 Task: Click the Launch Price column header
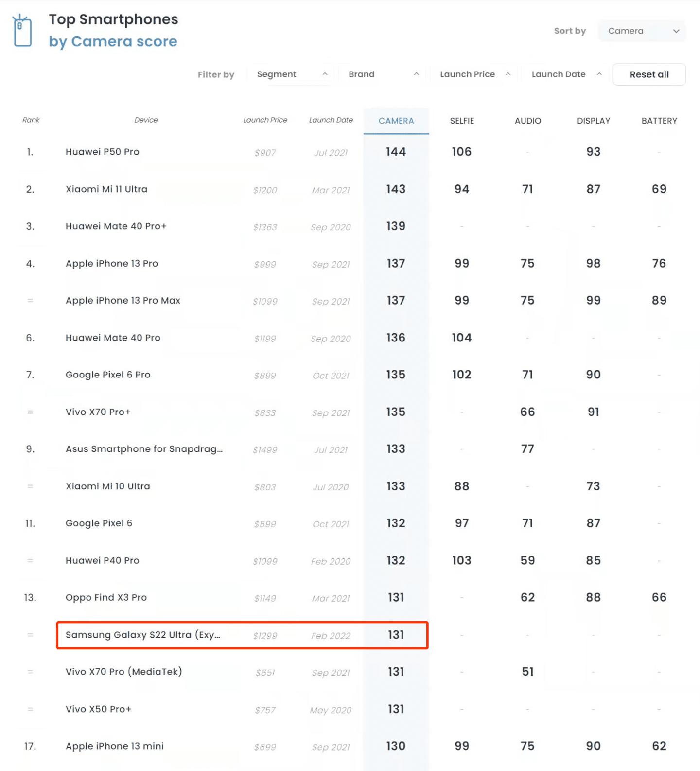[265, 120]
